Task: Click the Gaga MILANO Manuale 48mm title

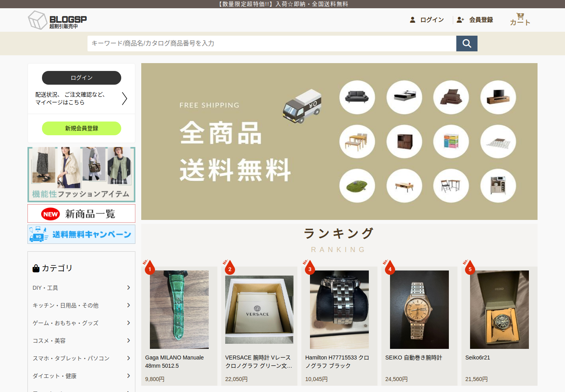Action: pyautogui.click(x=175, y=361)
